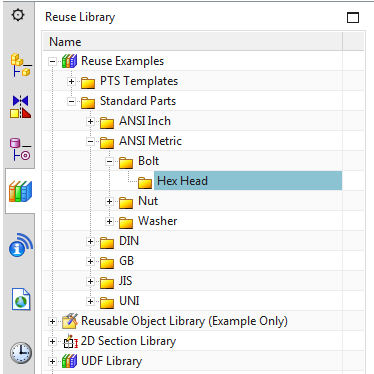Click the ANSI Inch folder icon
The height and width of the screenshot is (374, 374).
coord(107,122)
